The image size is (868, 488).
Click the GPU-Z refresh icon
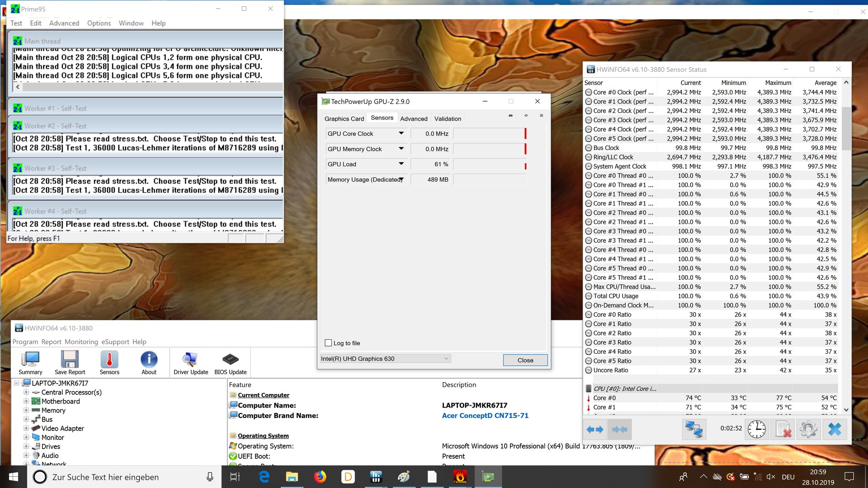tap(526, 116)
